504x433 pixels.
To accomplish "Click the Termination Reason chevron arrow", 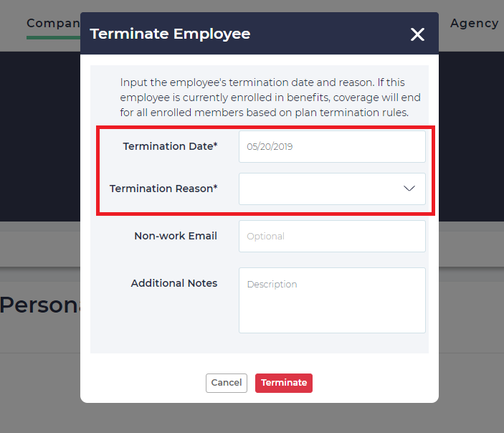I will [409, 189].
